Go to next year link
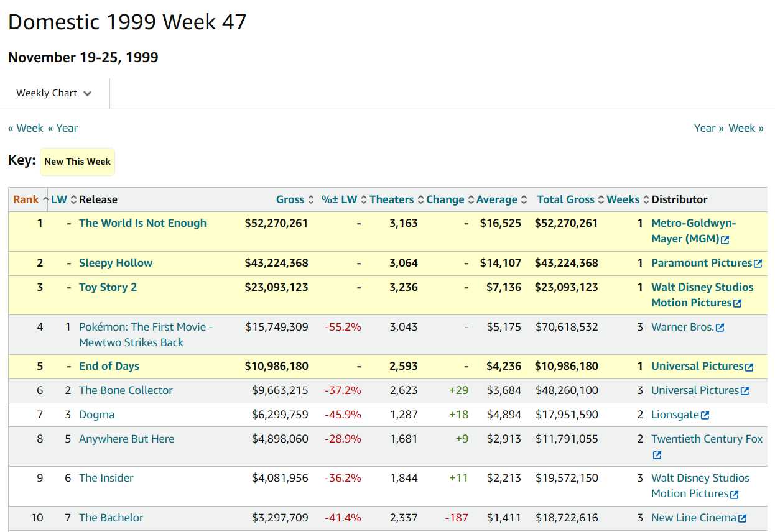The image size is (775, 532). click(709, 128)
